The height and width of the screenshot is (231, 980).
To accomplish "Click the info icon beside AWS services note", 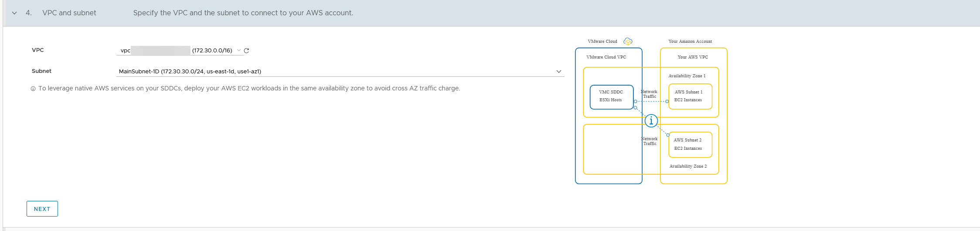I will (33, 89).
